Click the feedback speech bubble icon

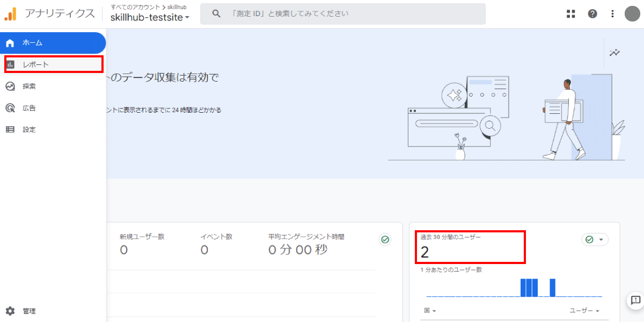point(635,299)
